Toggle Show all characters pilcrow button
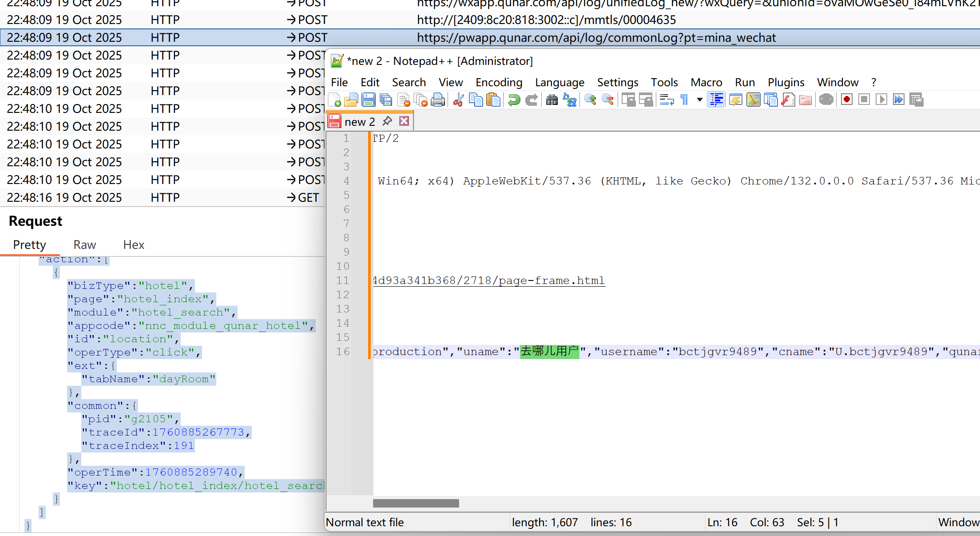 click(x=684, y=100)
